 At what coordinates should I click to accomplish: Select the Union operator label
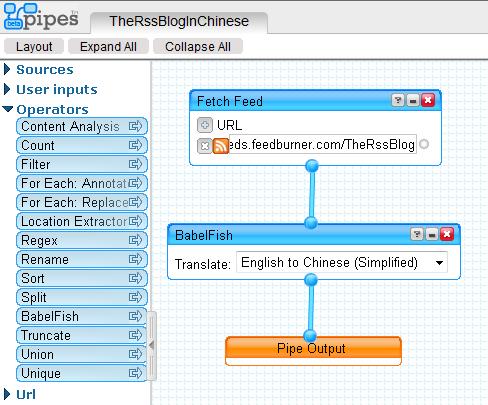point(37,354)
